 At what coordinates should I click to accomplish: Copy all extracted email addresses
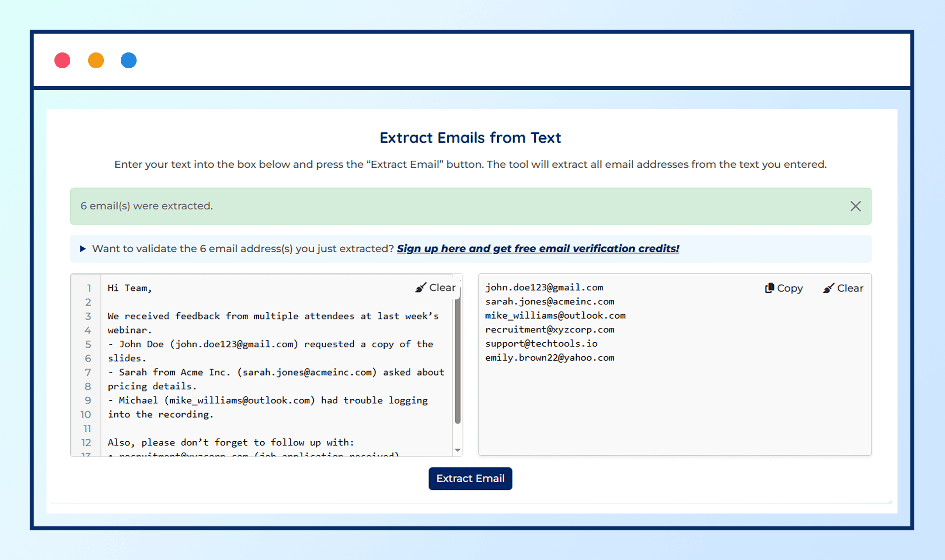pyautogui.click(x=783, y=288)
